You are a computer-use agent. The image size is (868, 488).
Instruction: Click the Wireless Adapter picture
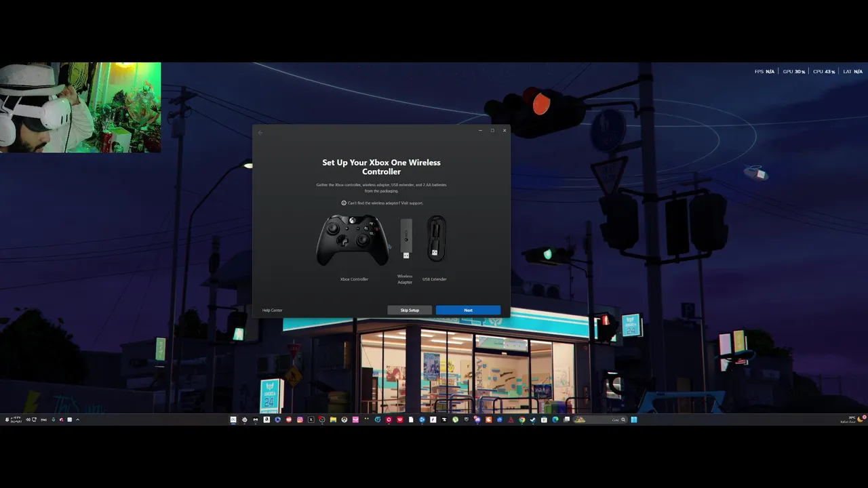(x=406, y=239)
